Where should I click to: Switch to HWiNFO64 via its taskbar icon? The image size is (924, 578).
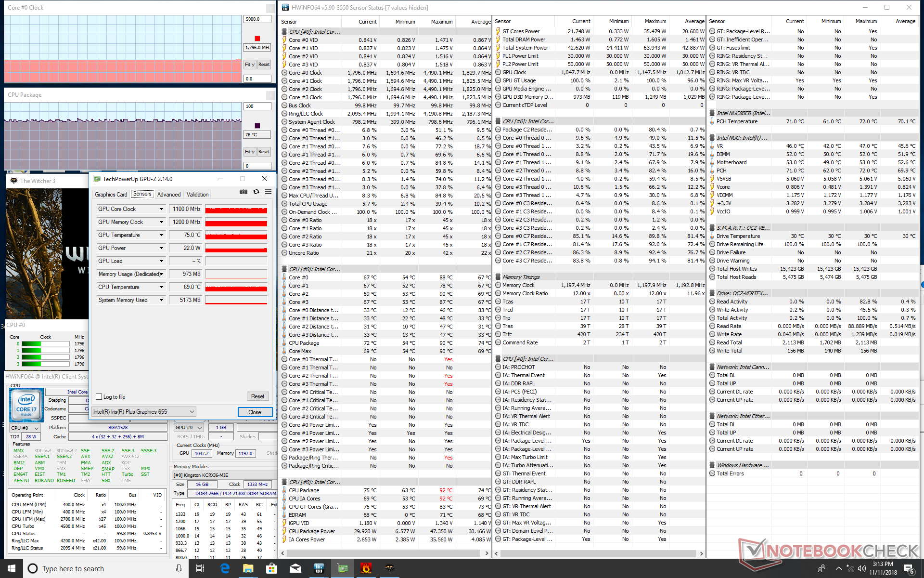point(319,568)
